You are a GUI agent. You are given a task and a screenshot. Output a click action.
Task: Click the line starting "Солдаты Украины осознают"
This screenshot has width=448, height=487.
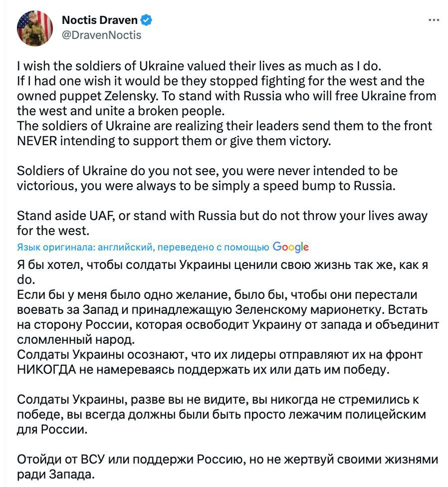(220, 354)
